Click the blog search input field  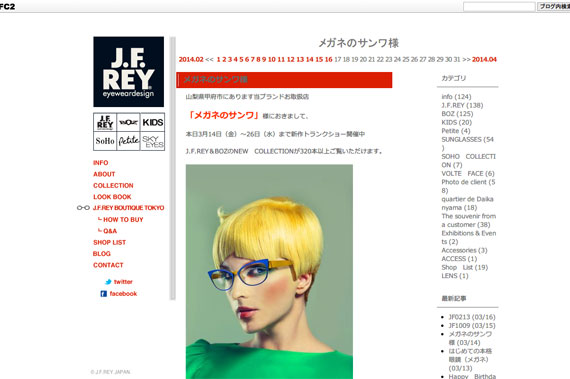click(499, 7)
